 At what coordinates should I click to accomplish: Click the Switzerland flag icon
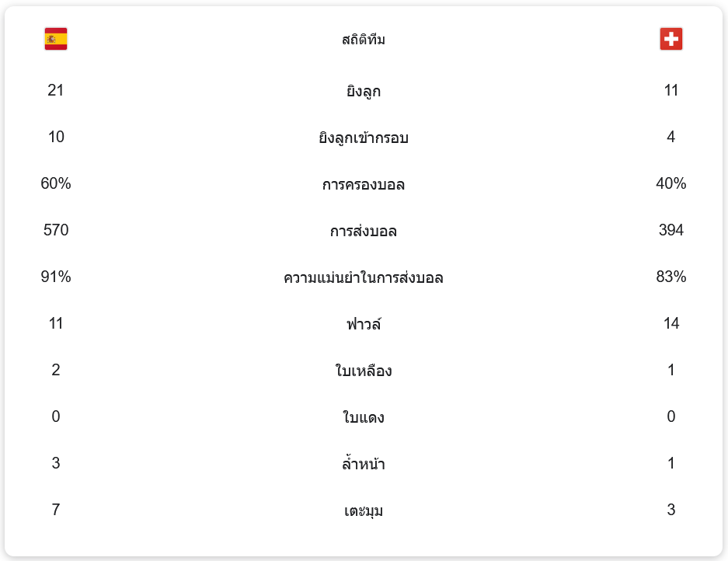tap(671, 39)
